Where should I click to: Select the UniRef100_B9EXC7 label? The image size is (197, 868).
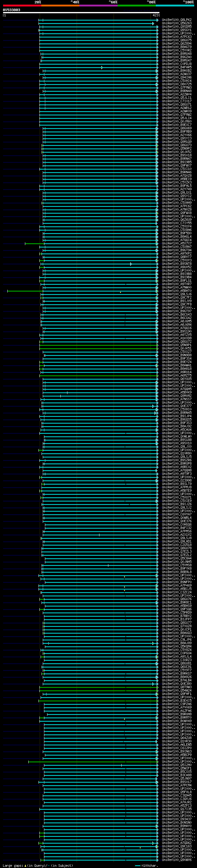tap(177, 125)
